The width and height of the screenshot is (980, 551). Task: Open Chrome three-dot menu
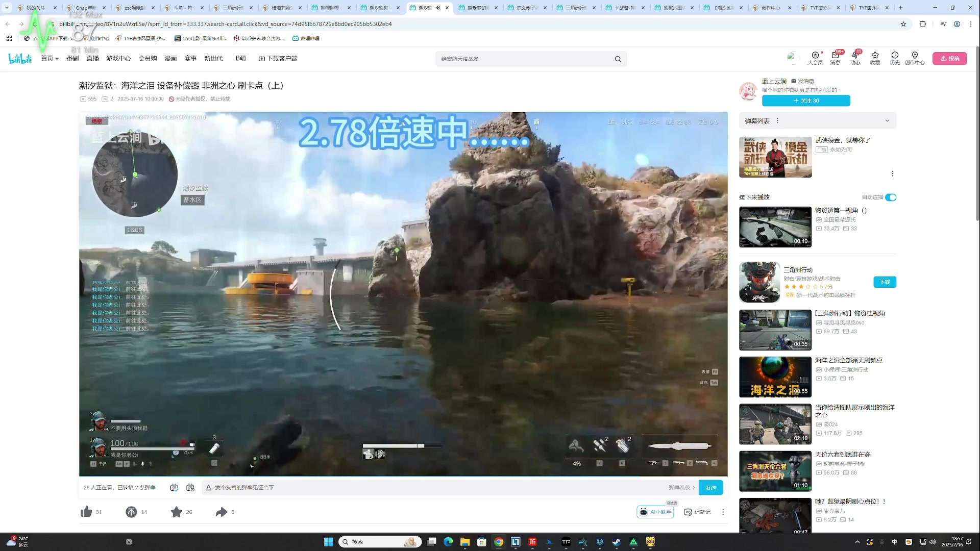tap(971, 24)
